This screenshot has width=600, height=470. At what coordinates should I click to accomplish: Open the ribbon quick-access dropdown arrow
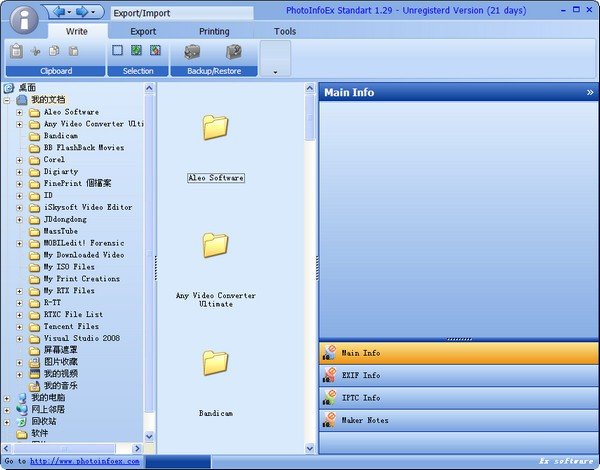[274, 71]
